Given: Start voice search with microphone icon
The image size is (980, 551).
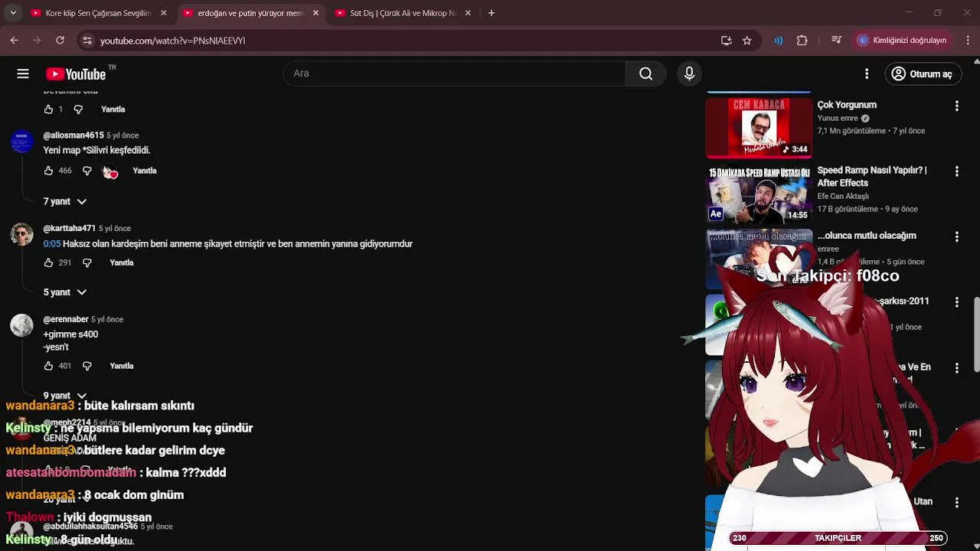Looking at the screenshot, I should point(689,73).
